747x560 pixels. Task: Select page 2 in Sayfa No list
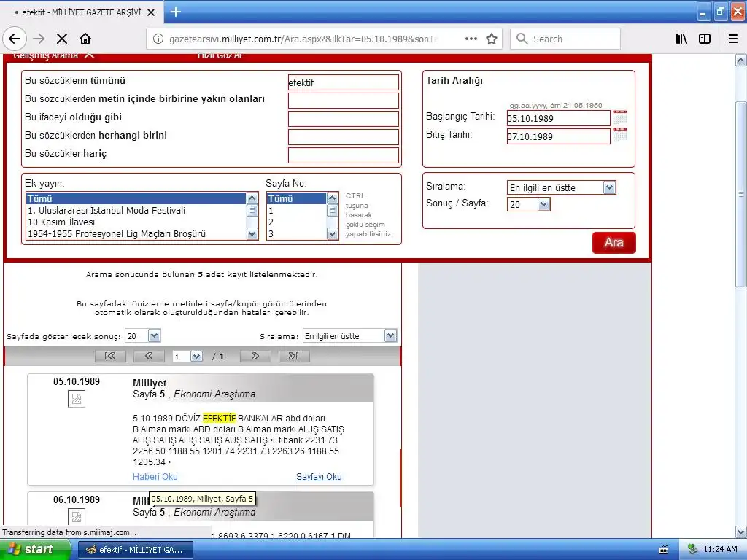point(296,222)
